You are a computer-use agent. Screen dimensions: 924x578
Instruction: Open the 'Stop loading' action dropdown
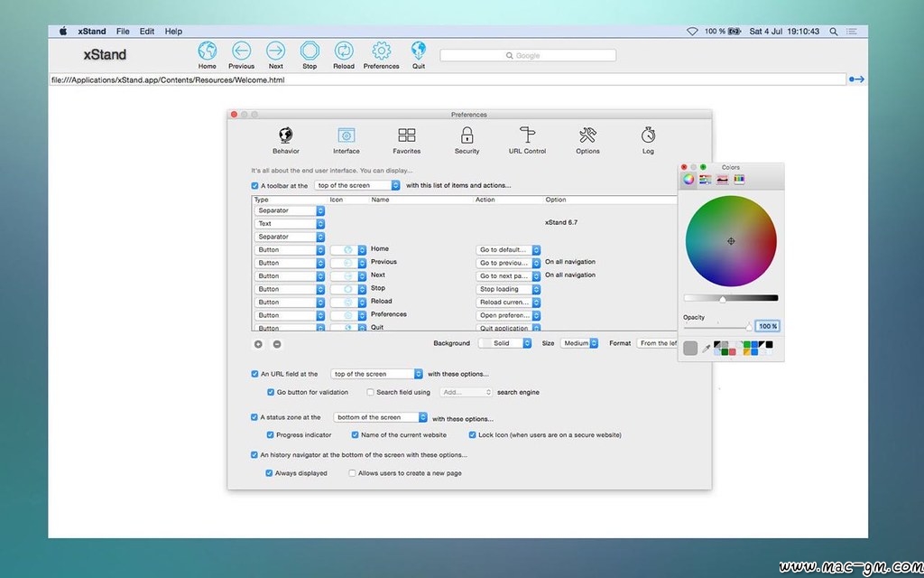[508, 289]
